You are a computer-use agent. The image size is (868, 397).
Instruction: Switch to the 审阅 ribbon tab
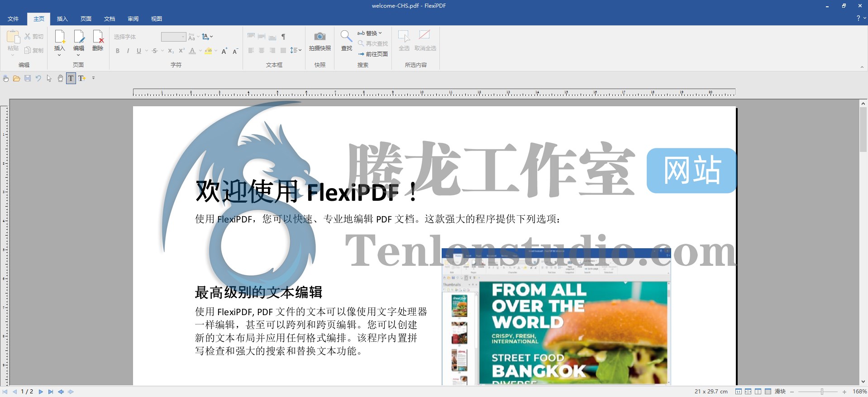(133, 19)
